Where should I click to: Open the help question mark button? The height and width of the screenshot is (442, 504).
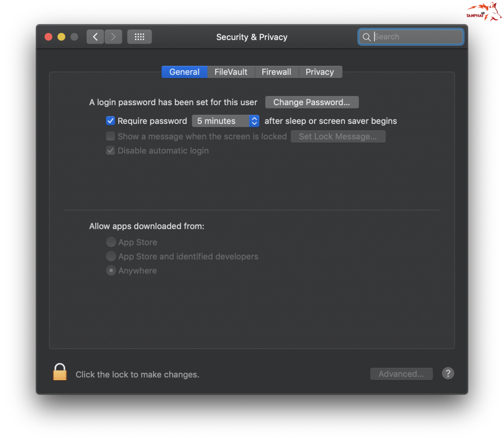447,374
